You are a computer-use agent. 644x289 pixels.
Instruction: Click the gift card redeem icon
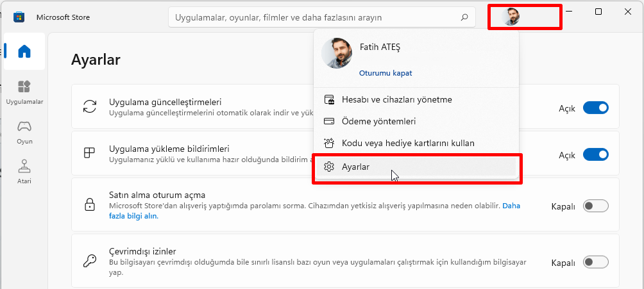(x=329, y=143)
